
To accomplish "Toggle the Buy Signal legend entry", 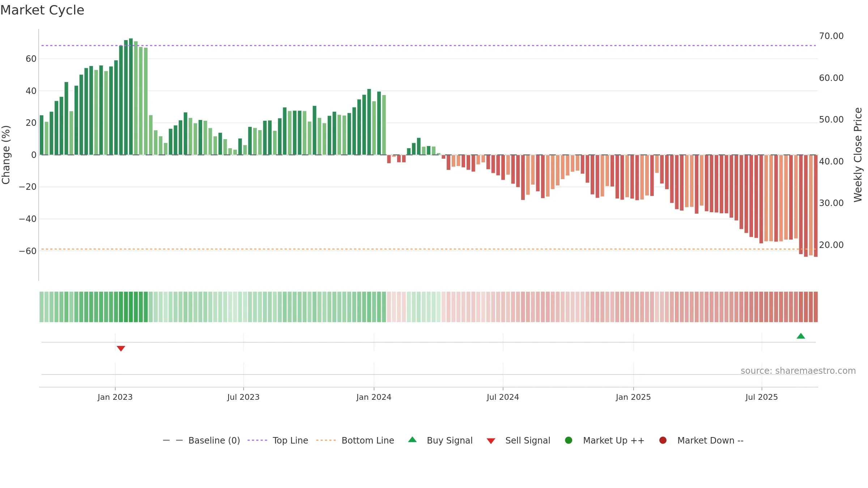I will click(440, 440).
